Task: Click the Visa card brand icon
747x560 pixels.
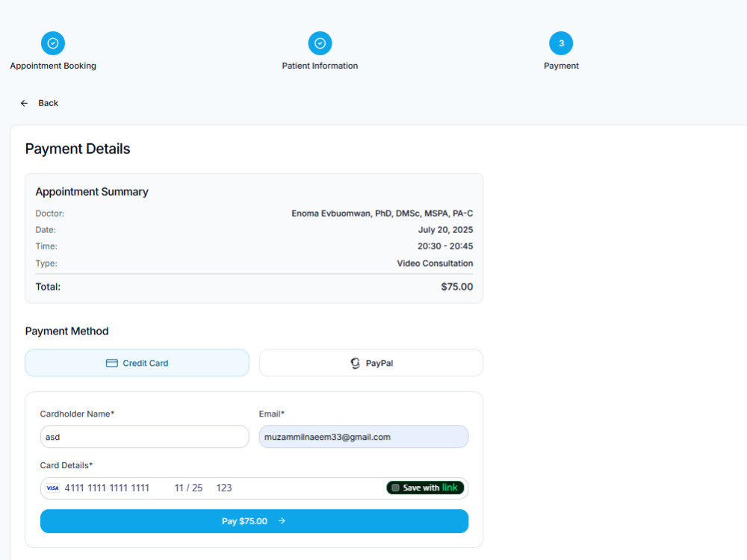Action: [x=52, y=488]
